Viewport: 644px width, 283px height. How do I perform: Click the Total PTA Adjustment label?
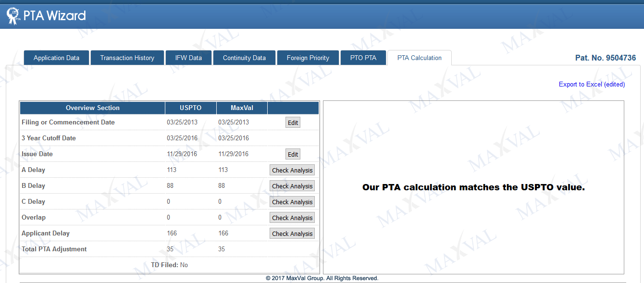tap(54, 249)
